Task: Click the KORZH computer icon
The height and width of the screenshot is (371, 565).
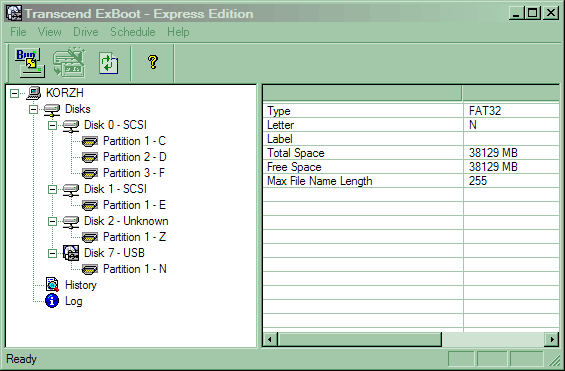Action: tap(34, 93)
